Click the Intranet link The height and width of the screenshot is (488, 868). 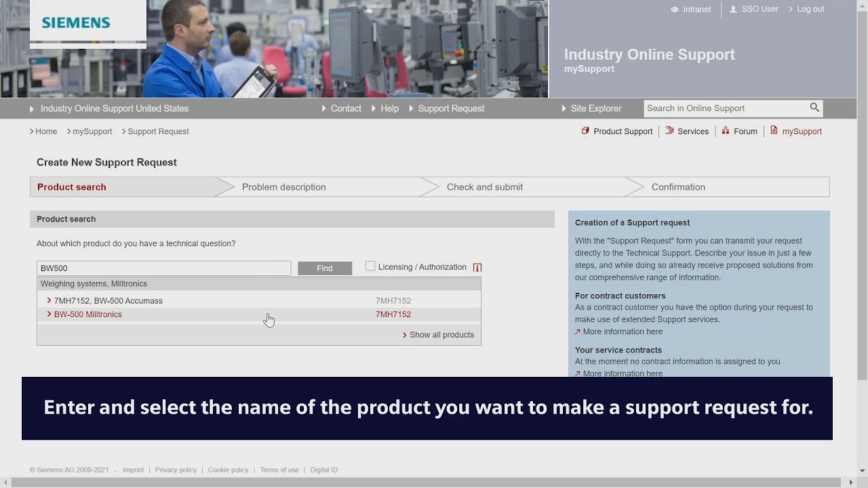(x=697, y=9)
